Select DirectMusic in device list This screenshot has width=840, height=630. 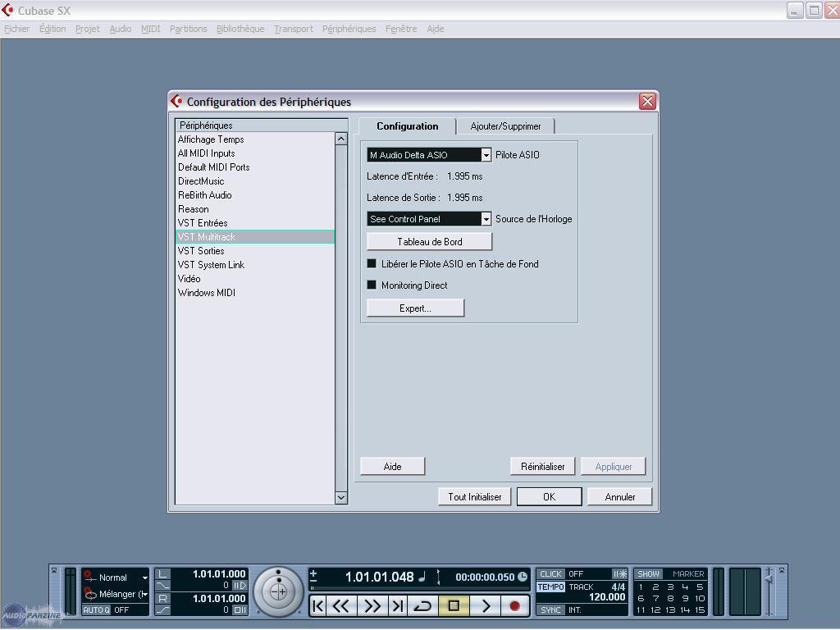[255, 181]
